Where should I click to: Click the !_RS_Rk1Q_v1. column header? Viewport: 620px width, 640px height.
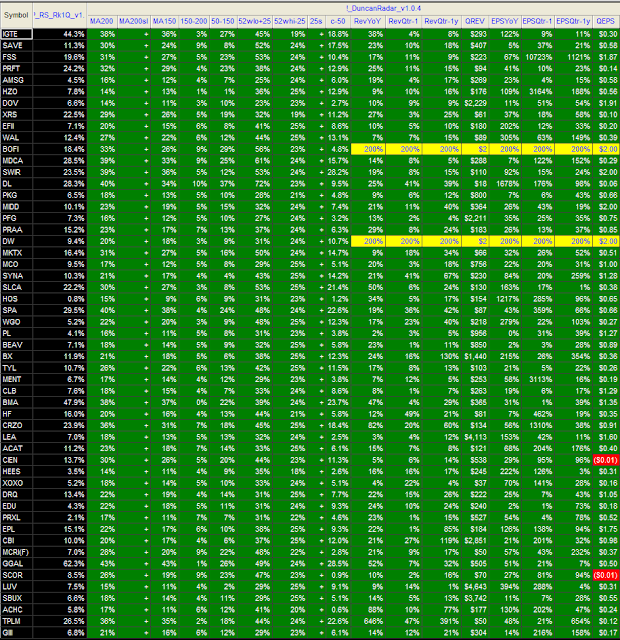tap(59, 15)
